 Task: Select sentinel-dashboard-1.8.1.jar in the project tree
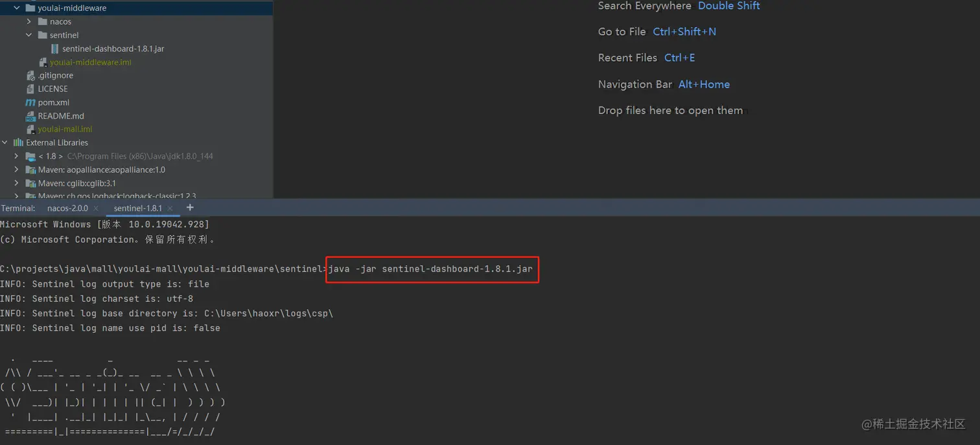(x=113, y=49)
